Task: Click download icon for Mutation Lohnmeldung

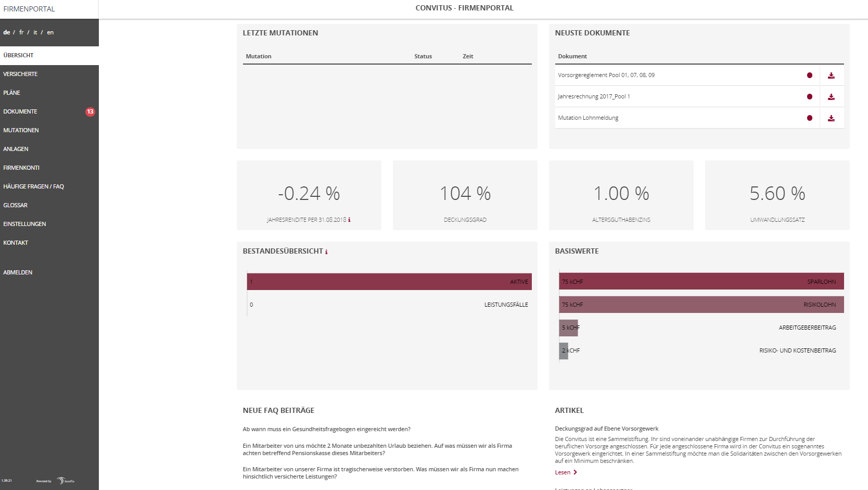Action: (831, 118)
